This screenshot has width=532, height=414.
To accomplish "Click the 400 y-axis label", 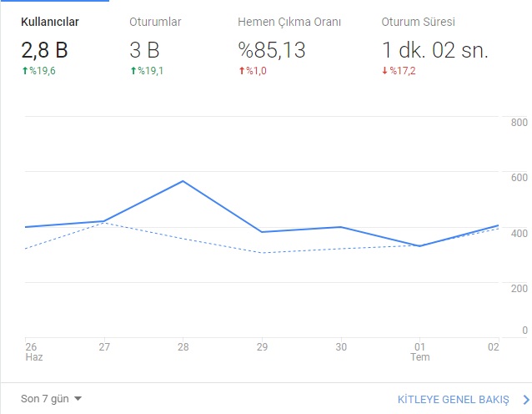I will click(x=519, y=234).
